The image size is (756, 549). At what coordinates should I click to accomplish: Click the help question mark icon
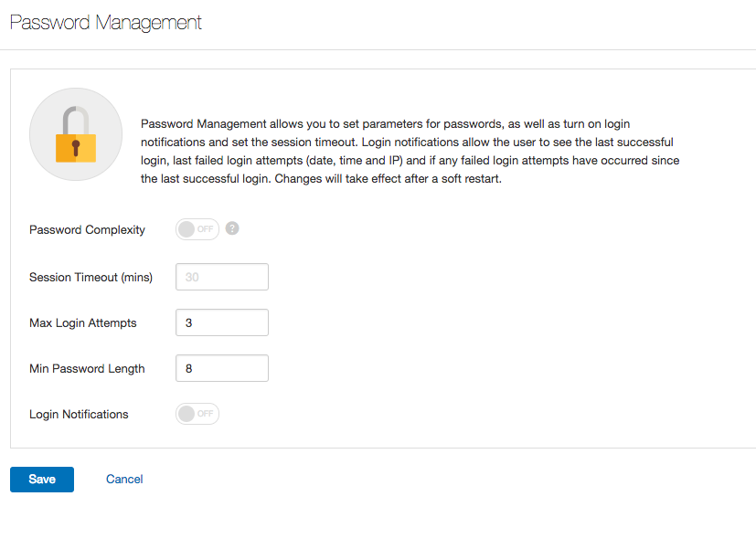pos(232,228)
